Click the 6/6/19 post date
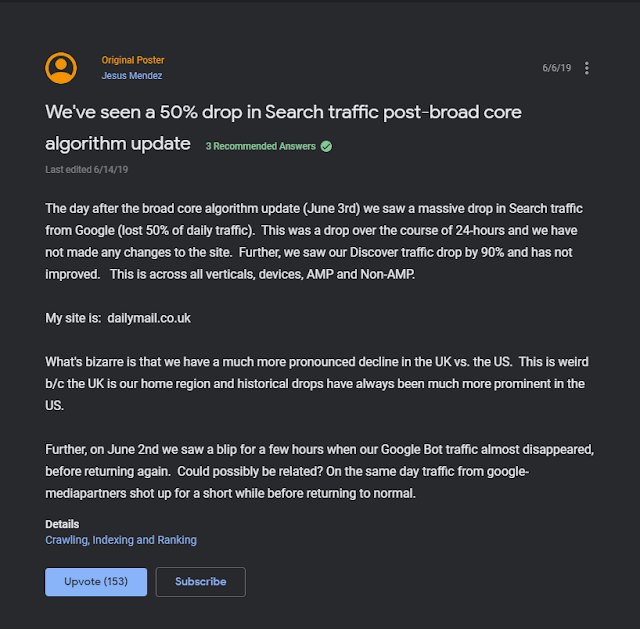The width and height of the screenshot is (640, 629). (556, 68)
